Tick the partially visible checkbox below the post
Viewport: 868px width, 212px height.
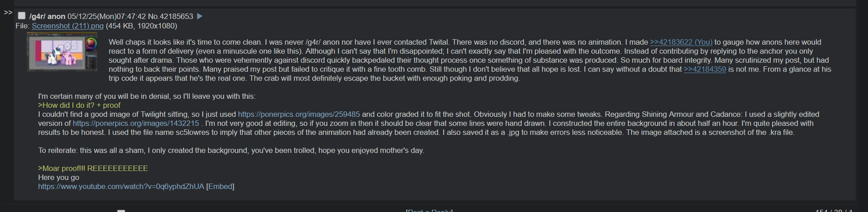click(x=121, y=211)
